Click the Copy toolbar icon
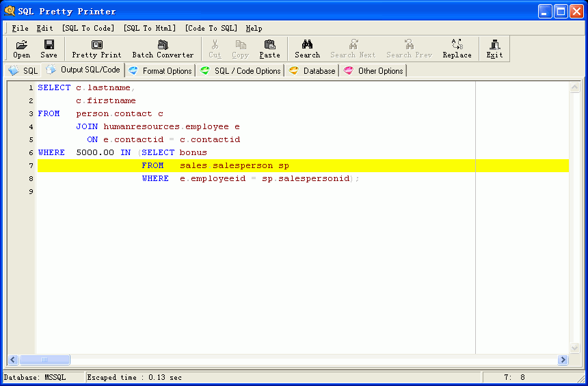The width and height of the screenshot is (588, 386). 241,44
